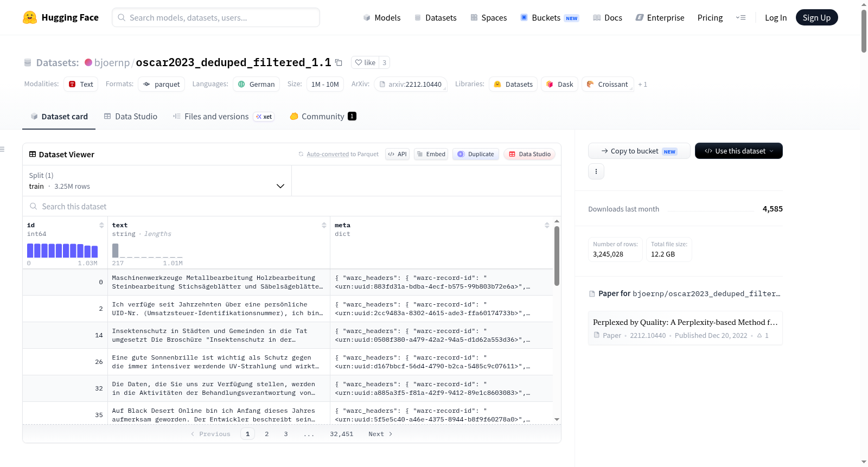
Task: Click the dataset viewer vertical scrollbar
Action: [x=557, y=255]
